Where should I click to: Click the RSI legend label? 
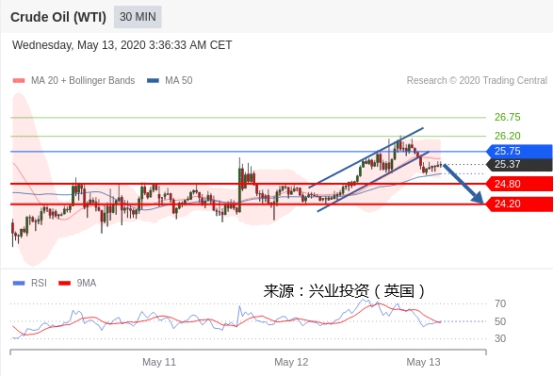coord(39,283)
